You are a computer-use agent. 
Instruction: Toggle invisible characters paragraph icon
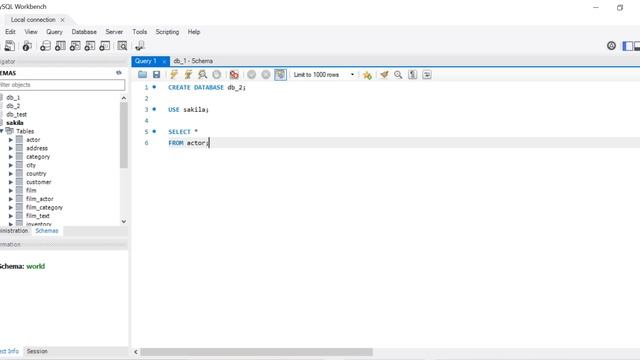(x=413, y=75)
